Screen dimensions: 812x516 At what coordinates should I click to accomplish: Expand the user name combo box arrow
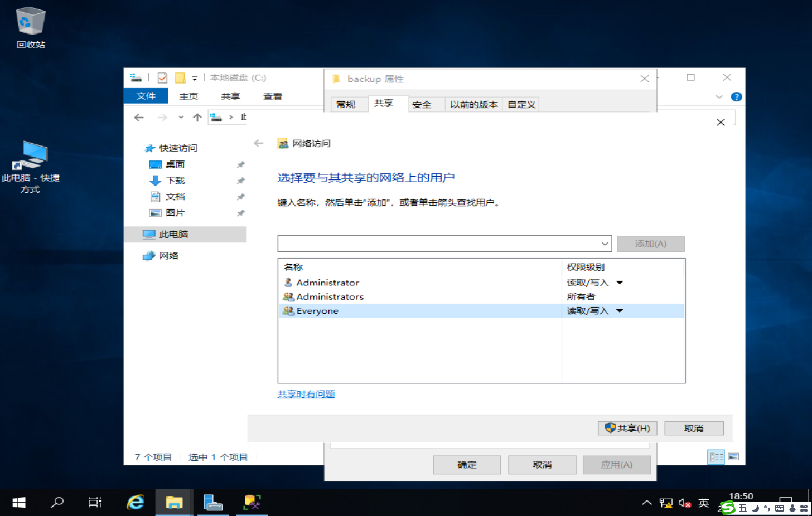[x=604, y=244]
